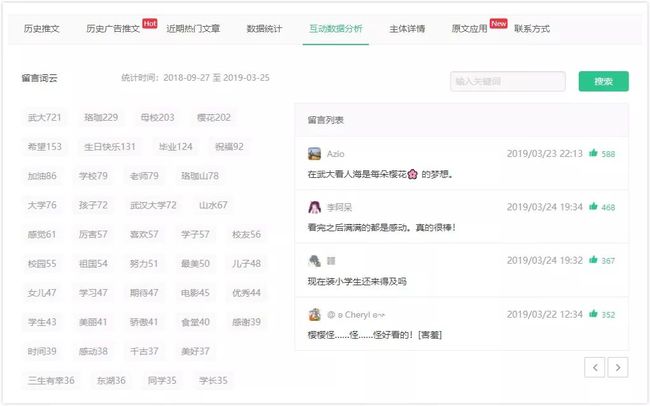This screenshot has width=650, height=406.
Task: Click the 学子57 tag
Action: tap(195, 234)
